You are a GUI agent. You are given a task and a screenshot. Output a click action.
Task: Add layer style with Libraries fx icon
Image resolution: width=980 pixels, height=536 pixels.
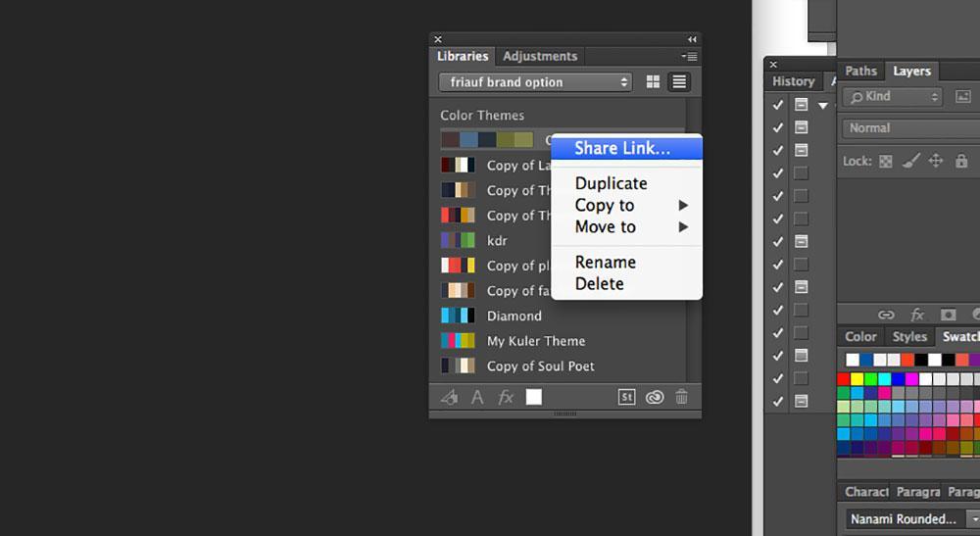506,397
